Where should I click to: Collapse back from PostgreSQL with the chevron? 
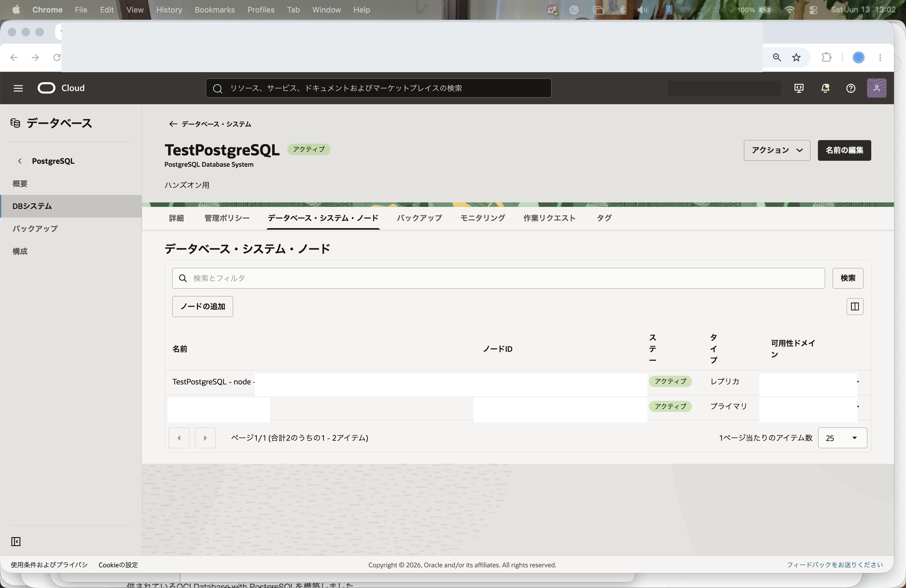click(20, 161)
